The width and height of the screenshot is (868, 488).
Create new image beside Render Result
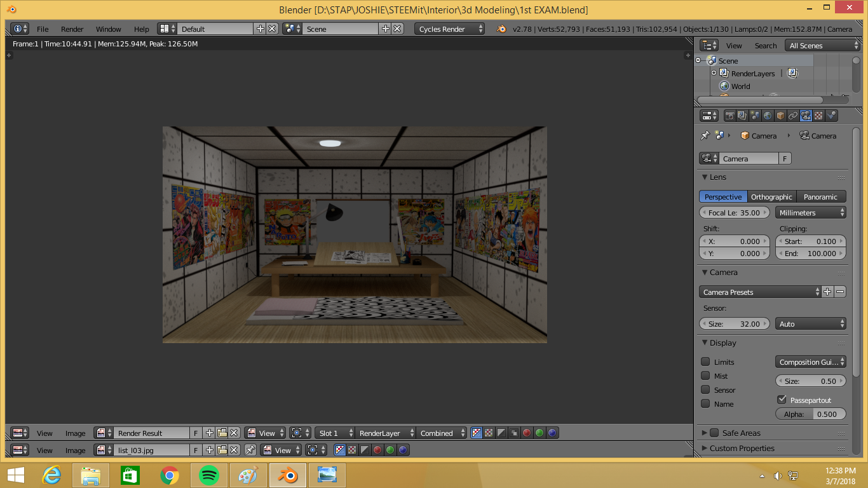pos(210,433)
